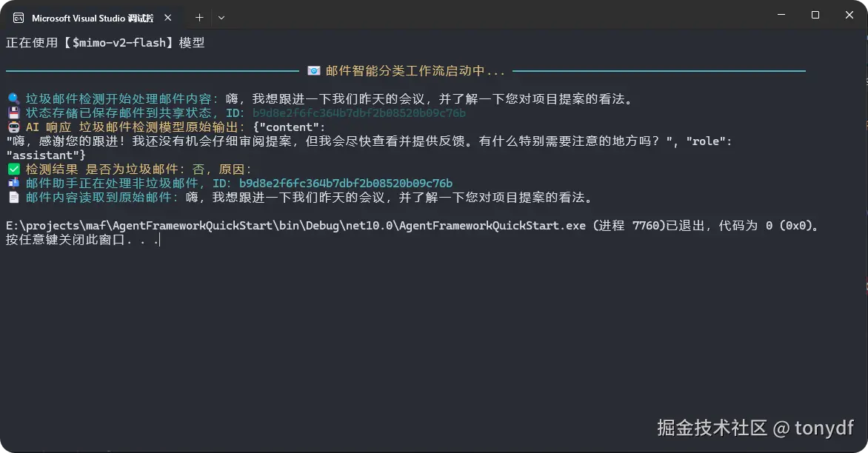868x453 pixels.
Task: Click the $mimo-v2-flash model name text
Action: pyautogui.click(x=118, y=43)
